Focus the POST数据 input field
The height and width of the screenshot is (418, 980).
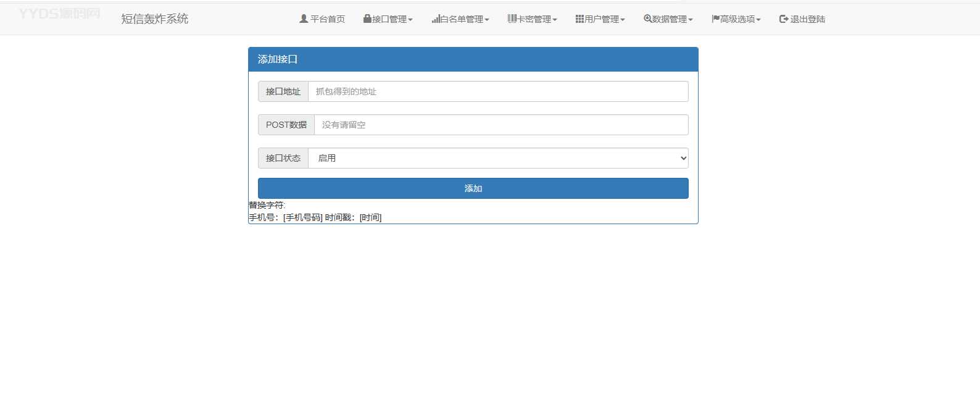(500, 125)
